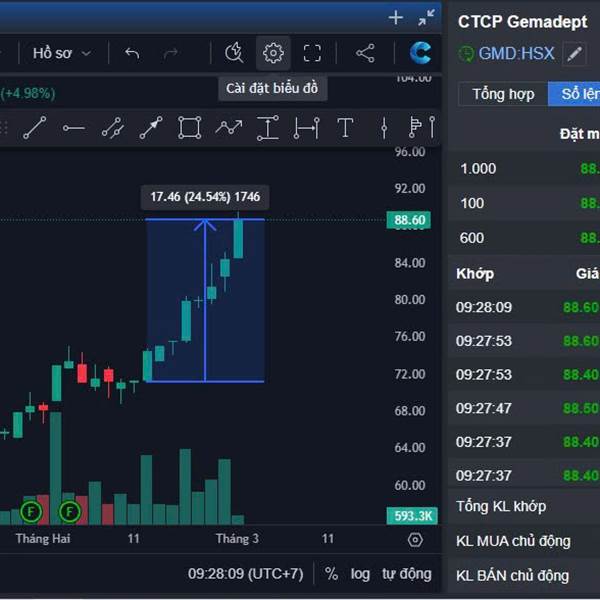Viewport: 600px width, 600px height.
Task: Toggle log scale on the chart
Action: click(x=360, y=574)
